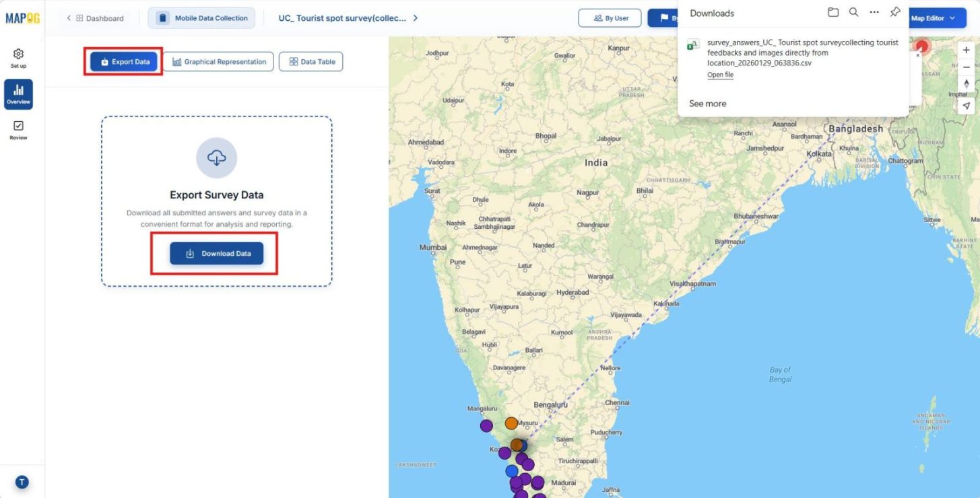980x498 pixels.
Task: Zoom out on the map with minus control
Action: (x=966, y=67)
